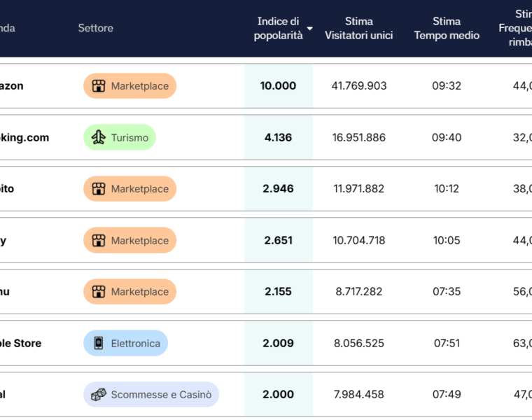Click unique visitors value 7.984.458
532x420 pixels.
(x=359, y=394)
